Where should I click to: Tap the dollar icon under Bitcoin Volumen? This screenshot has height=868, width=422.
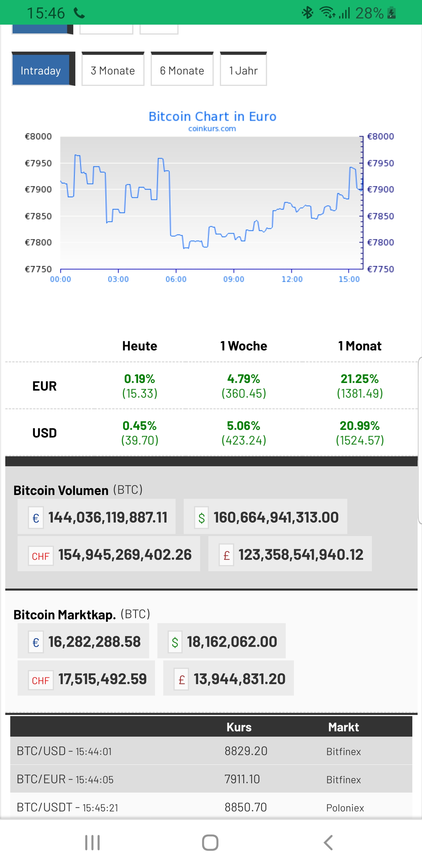tap(201, 518)
